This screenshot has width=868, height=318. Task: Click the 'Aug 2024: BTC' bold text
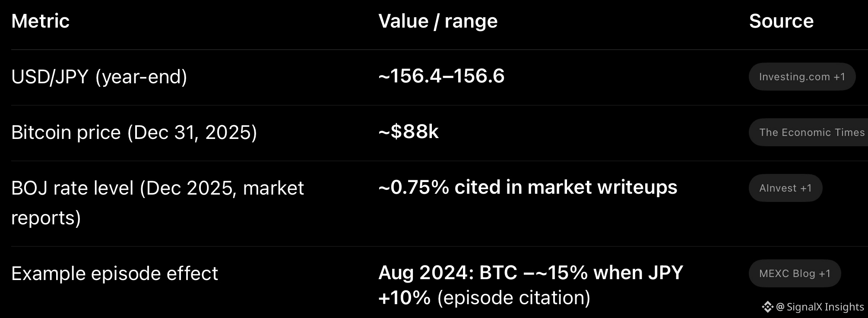click(x=448, y=273)
